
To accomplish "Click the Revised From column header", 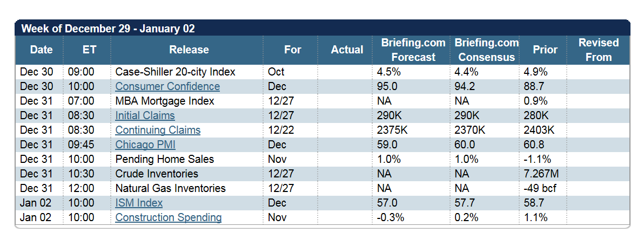I will tap(599, 50).
